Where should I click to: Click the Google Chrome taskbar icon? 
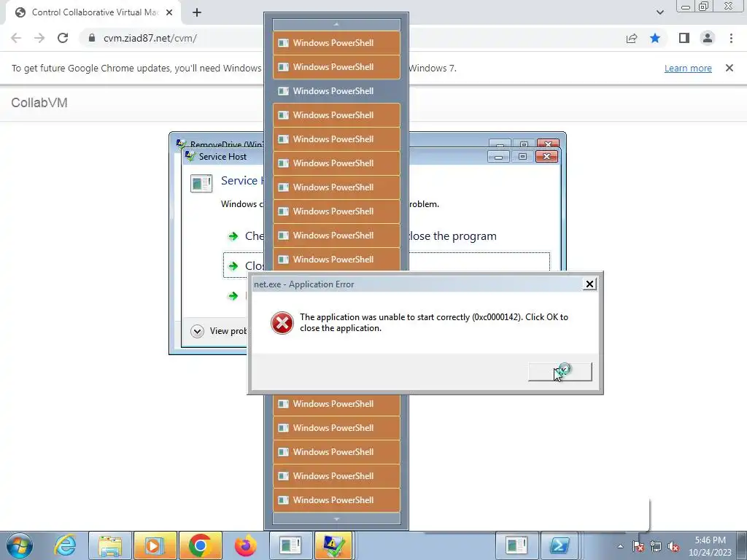[200, 545]
